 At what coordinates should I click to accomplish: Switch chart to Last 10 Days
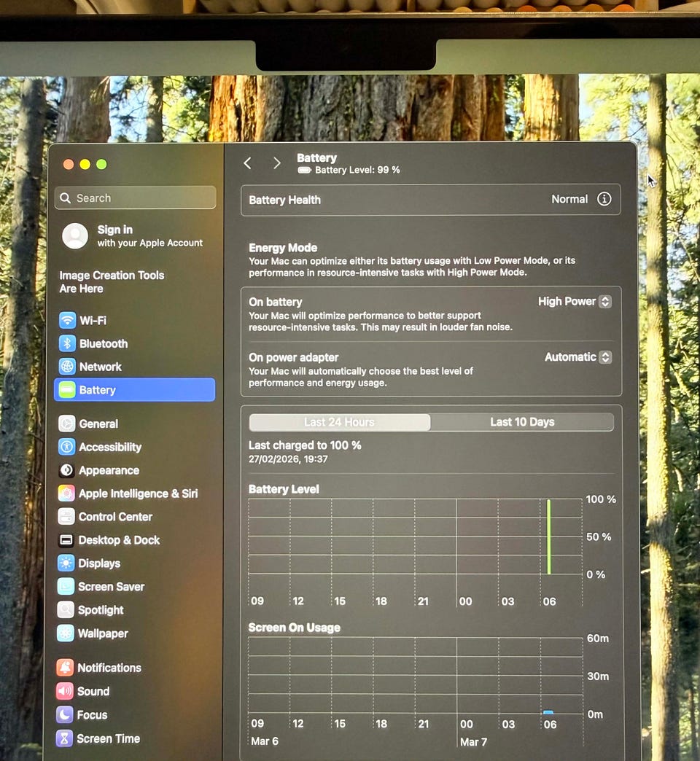coord(522,422)
